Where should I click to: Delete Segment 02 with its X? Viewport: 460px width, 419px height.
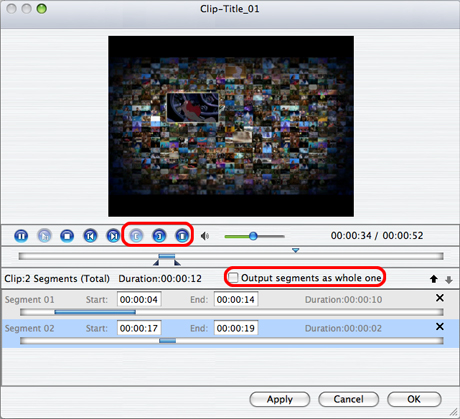pyautogui.click(x=440, y=326)
